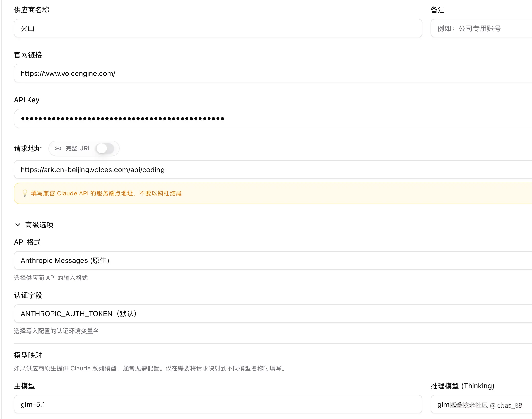Viewport: 532px width, 419px height.
Task: Click the 选择写入配置的认证环境变量名 helper text
Action: pyautogui.click(x=56, y=331)
